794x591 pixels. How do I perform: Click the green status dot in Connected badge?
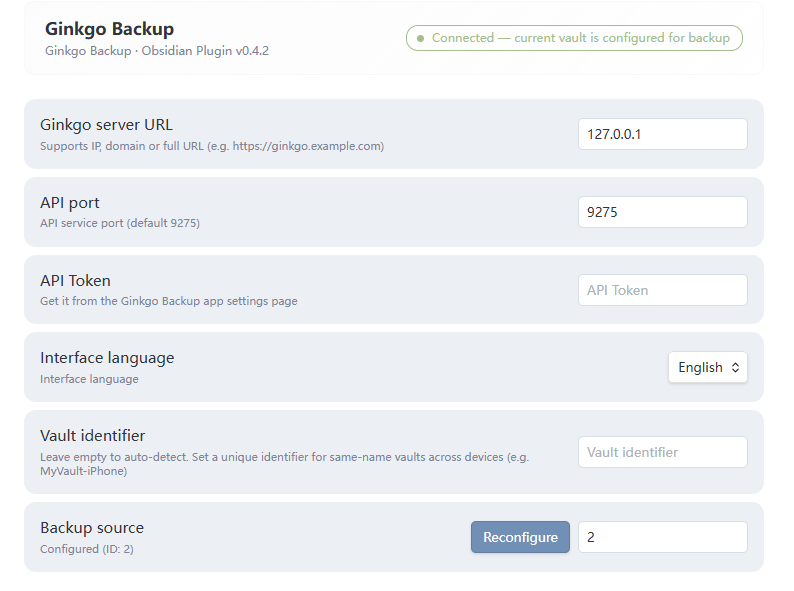coord(420,38)
